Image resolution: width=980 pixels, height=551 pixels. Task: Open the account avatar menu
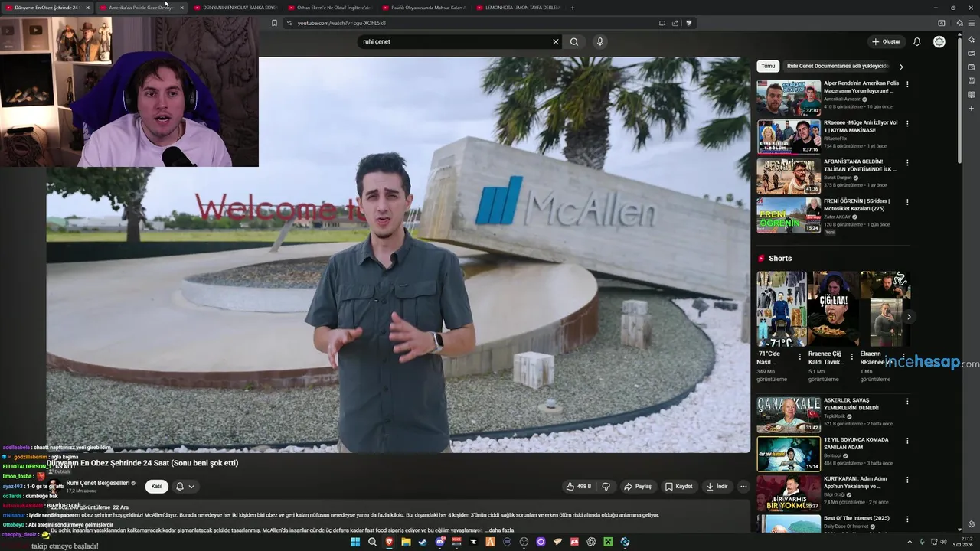(939, 41)
